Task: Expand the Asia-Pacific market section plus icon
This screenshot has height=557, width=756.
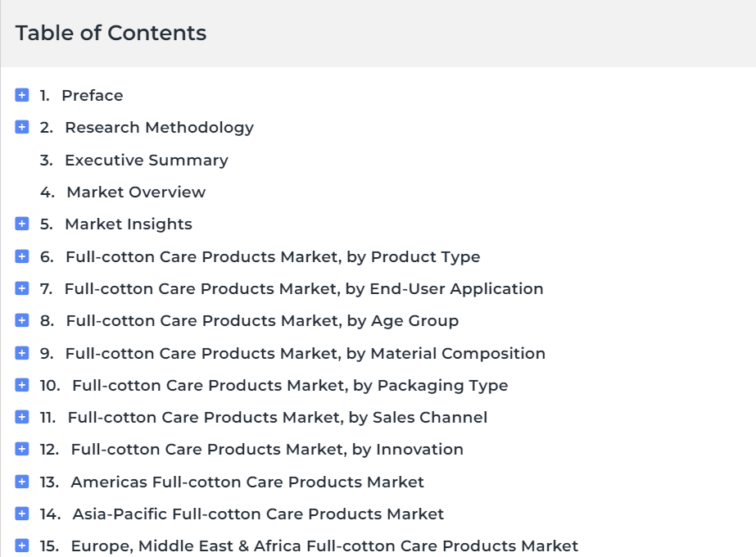Action: tap(21, 514)
